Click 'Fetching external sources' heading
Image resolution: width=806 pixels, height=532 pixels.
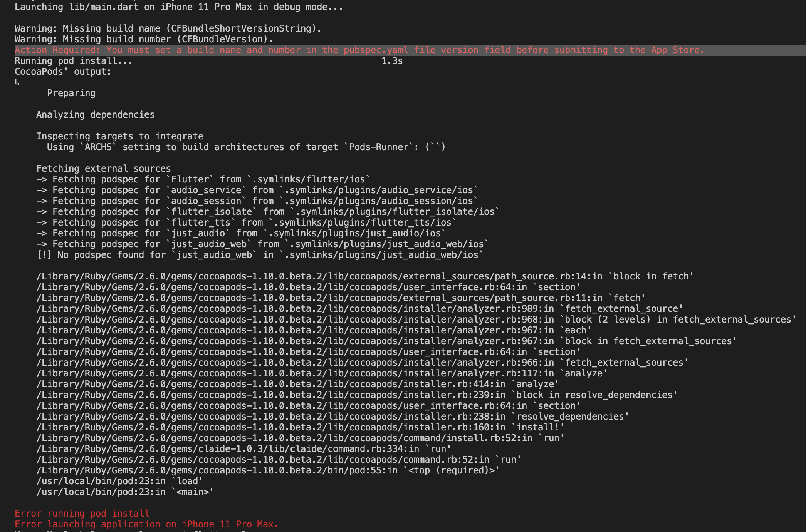tap(103, 169)
